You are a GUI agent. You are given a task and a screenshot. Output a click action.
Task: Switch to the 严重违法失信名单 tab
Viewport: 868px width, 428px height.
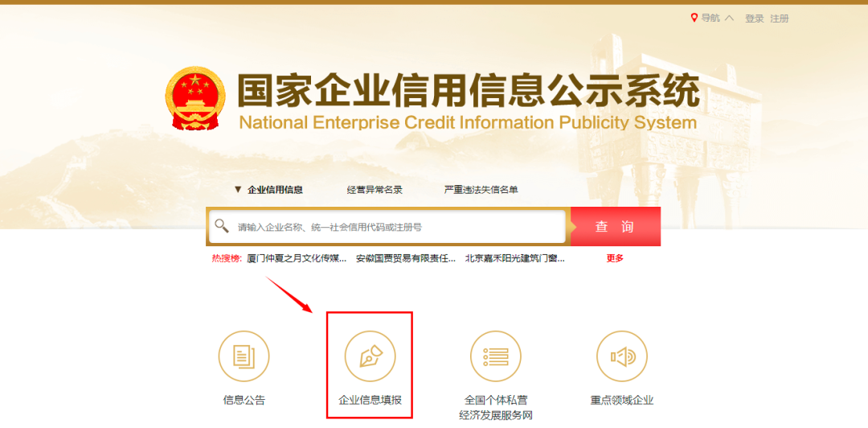click(x=481, y=190)
